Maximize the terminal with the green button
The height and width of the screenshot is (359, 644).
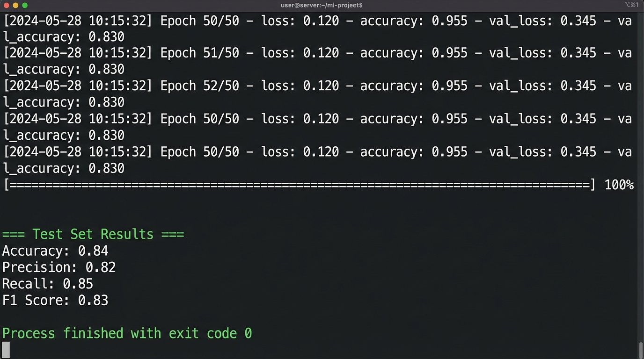pyautogui.click(x=25, y=5)
